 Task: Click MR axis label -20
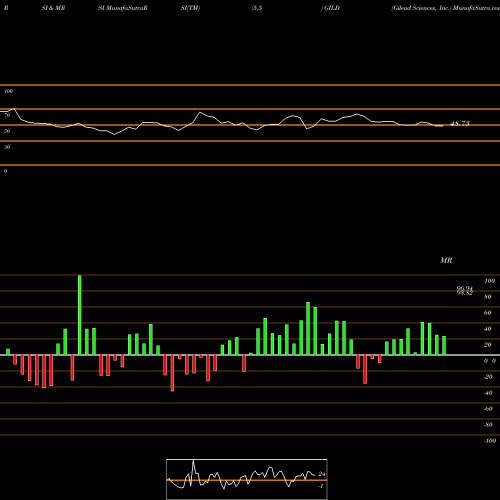pyautogui.click(x=488, y=377)
